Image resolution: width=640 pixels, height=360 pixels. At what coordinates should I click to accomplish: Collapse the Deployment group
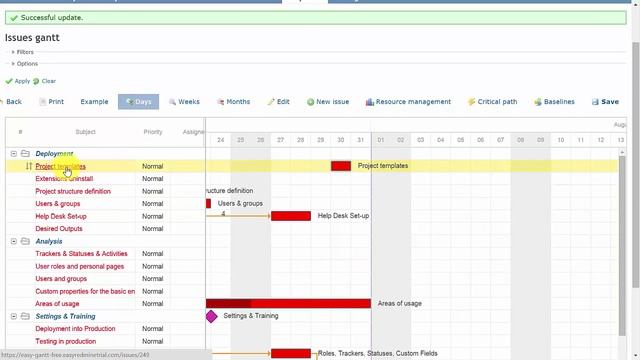[13, 154]
